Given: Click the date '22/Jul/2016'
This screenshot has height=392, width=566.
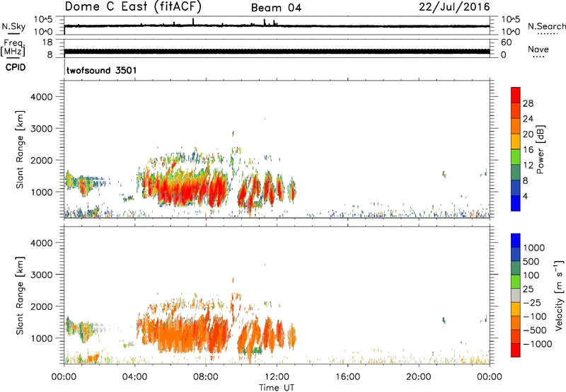Looking at the screenshot, I should [454, 6].
